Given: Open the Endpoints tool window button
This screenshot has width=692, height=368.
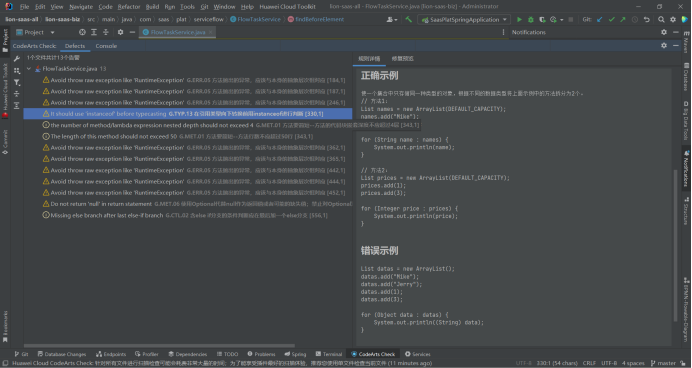Looking at the screenshot, I should [111, 354].
